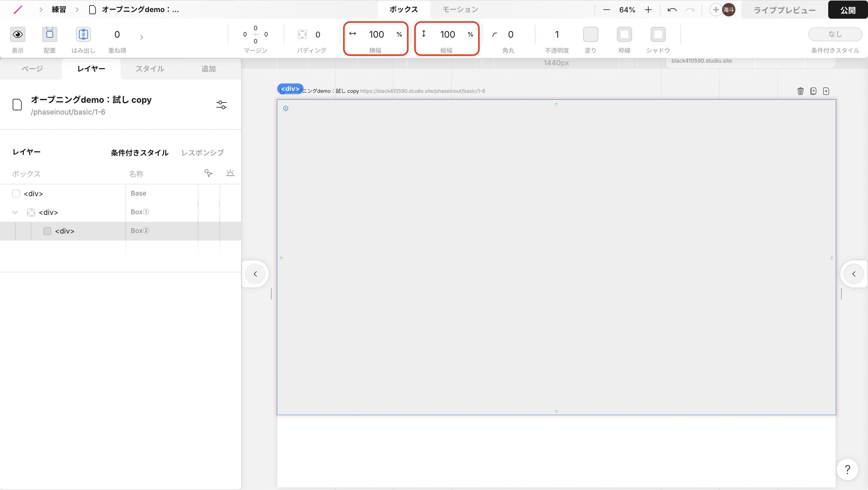Open the help question mark button
This screenshot has height=490, width=868.
click(x=847, y=469)
